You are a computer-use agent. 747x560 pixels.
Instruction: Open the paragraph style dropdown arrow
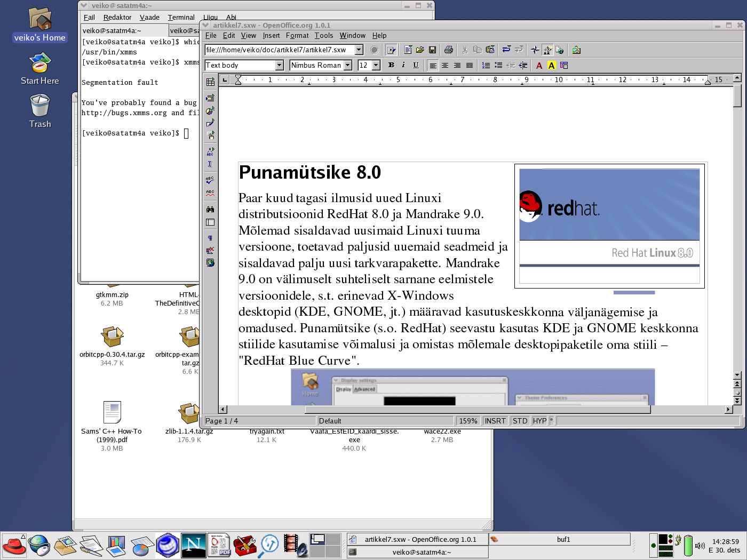coord(279,65)
